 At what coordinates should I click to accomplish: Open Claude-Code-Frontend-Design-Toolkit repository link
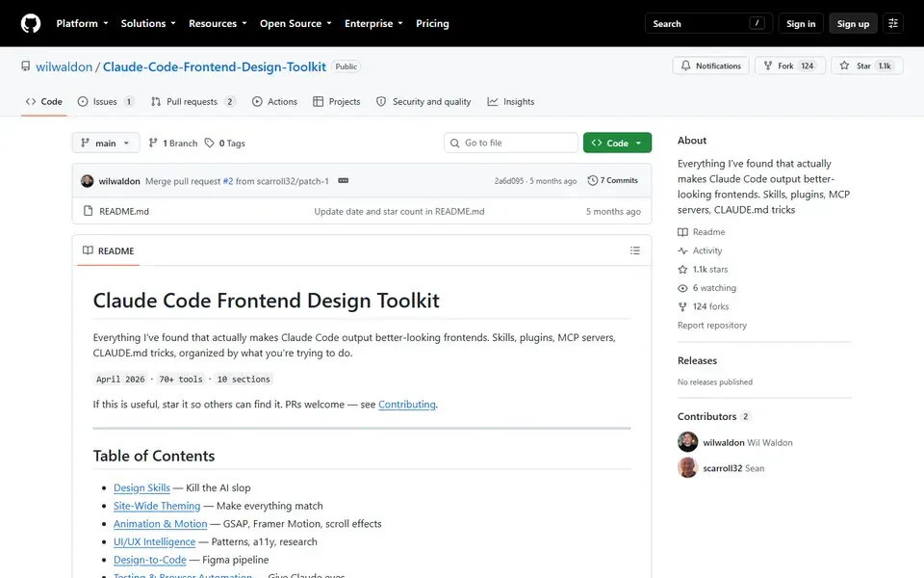tap(215, 66)
